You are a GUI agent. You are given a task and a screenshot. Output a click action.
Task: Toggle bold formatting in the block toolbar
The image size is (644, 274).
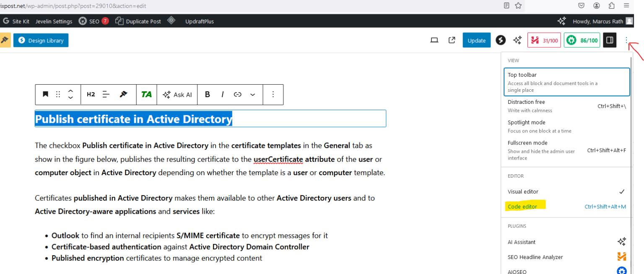207,94
